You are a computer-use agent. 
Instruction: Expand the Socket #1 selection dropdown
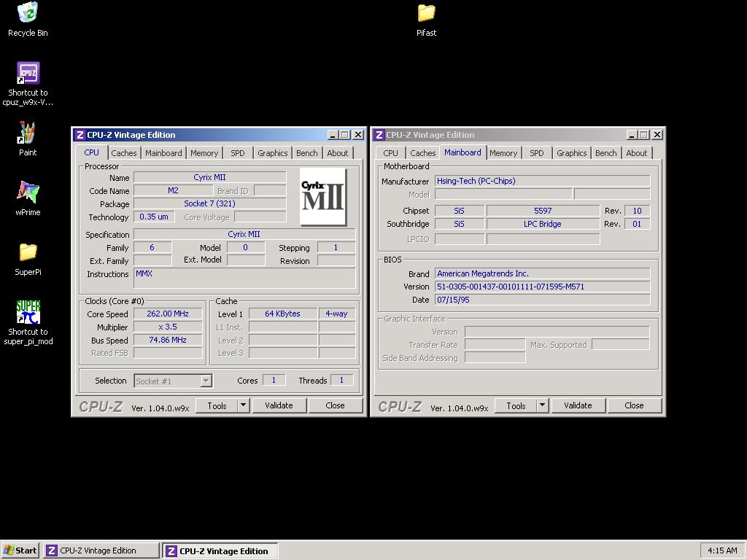pos(206,381)
